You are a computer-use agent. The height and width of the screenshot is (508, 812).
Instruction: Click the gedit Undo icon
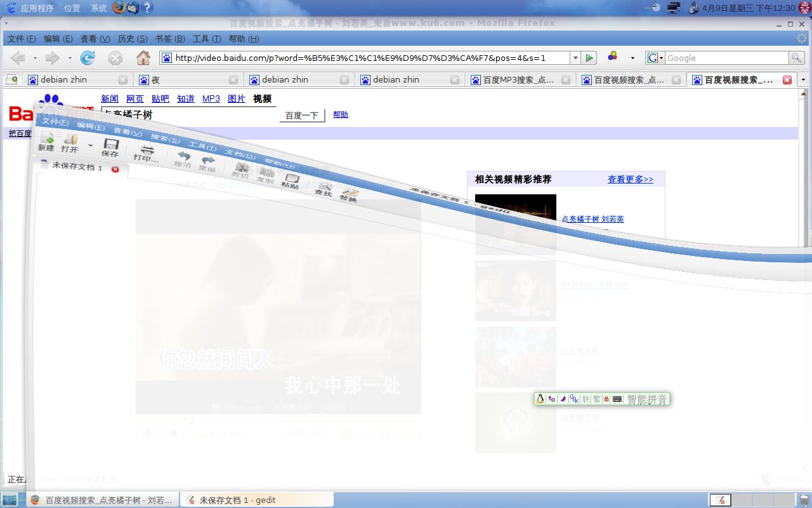pos(184,156)
